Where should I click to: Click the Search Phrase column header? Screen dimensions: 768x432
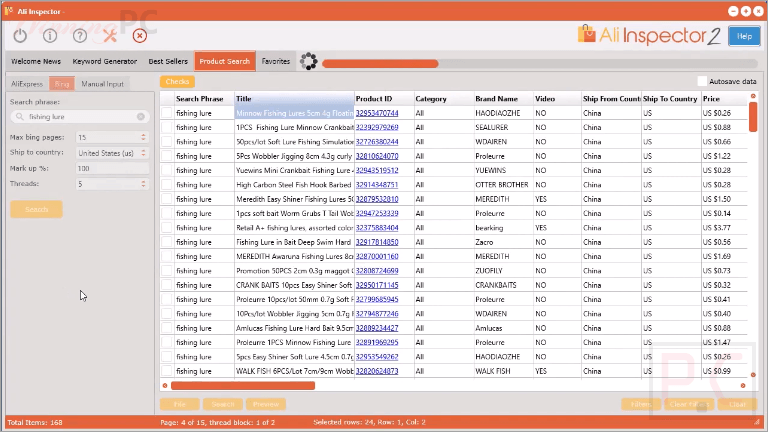[x=204, y=98]
